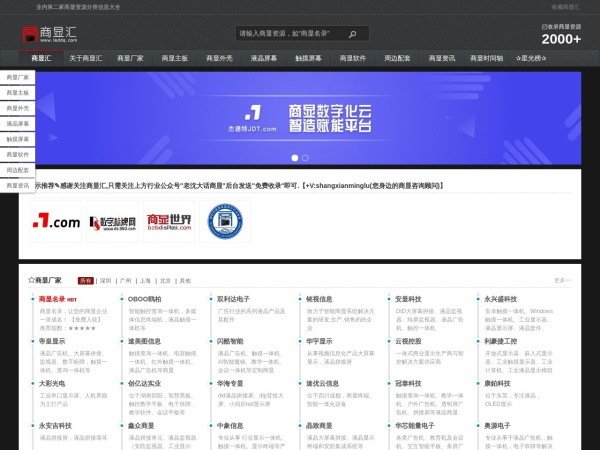Open the 大彩光电 listing
Screen dimensions: 600x450
pos(52,383)
